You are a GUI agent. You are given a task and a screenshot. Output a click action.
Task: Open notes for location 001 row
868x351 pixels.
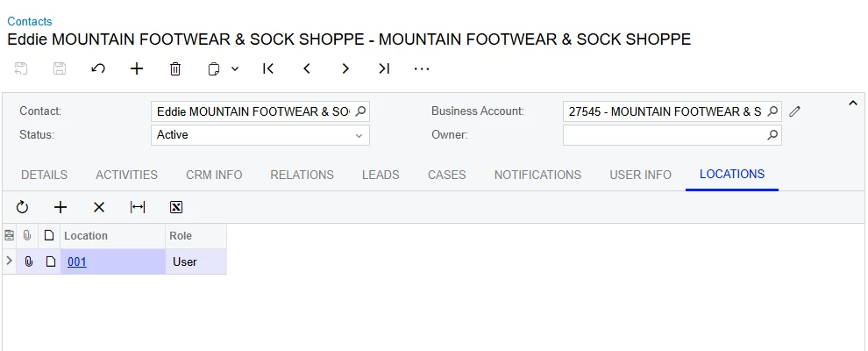pos(50,261)
